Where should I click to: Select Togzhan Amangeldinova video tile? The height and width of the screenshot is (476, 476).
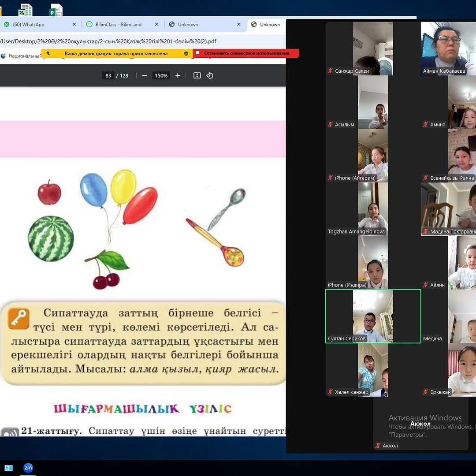tap(373, 209)
